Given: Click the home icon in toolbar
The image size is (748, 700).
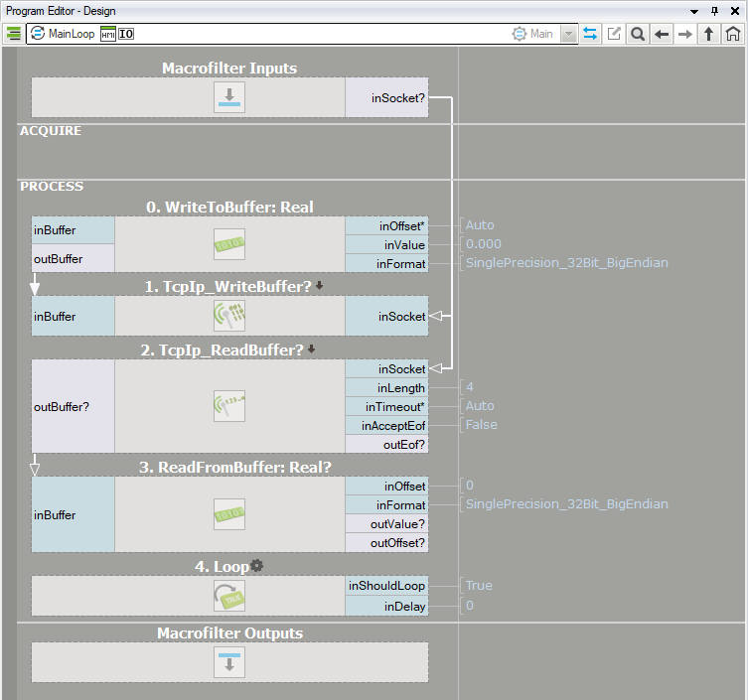Looking at the screenshot, I should click(x=733, y=34).
